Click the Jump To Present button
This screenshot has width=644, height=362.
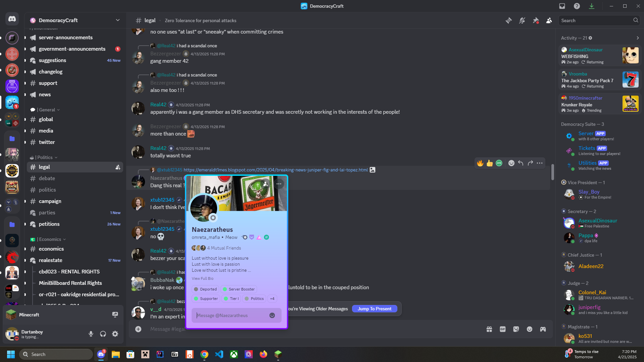[x=374, y=309]
